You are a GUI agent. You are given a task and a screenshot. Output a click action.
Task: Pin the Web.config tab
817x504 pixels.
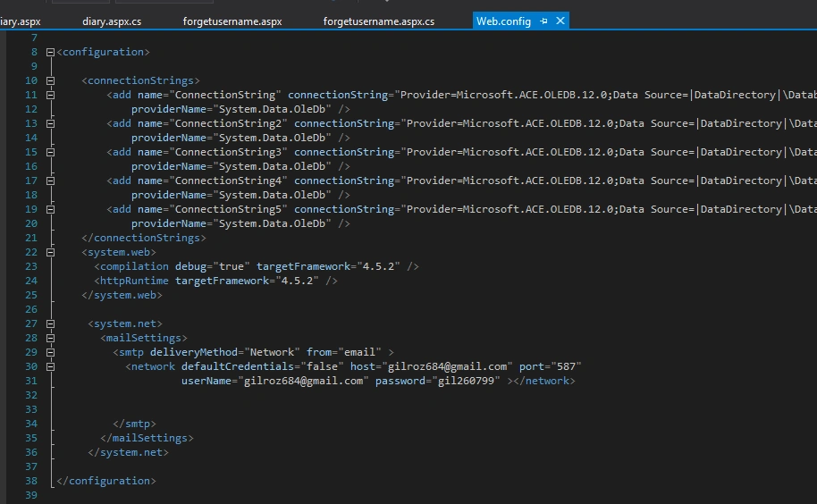coord(543,21)
